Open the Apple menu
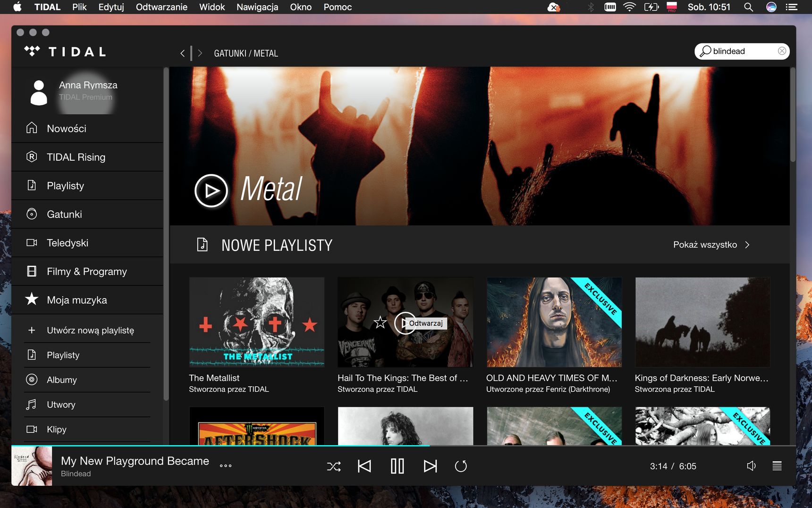812x508 pixels. click(x=17, y=7)
